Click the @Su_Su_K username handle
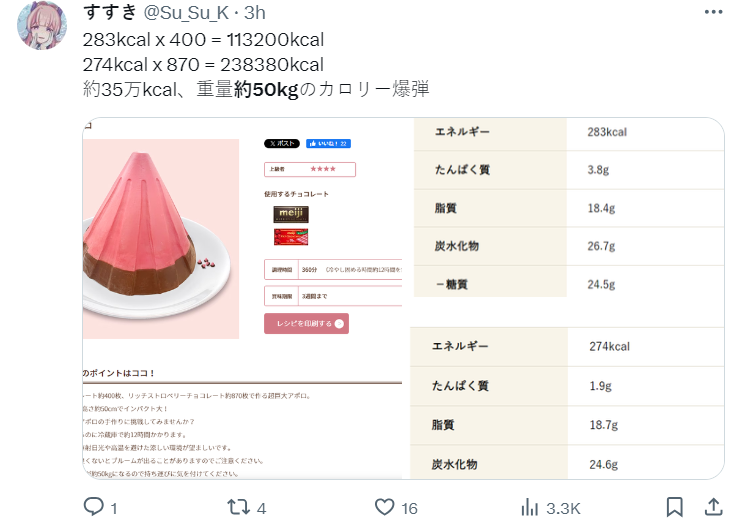This screenshot has width=740, height=527. tap(186, 13)
